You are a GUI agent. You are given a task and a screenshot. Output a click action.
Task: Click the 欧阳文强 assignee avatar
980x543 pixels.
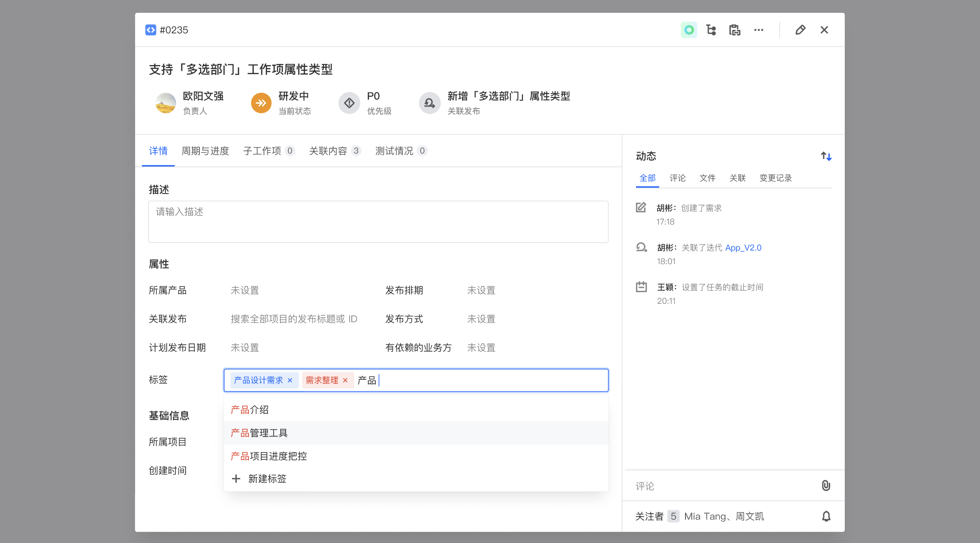pyautogui.click(x=166, y=103)
